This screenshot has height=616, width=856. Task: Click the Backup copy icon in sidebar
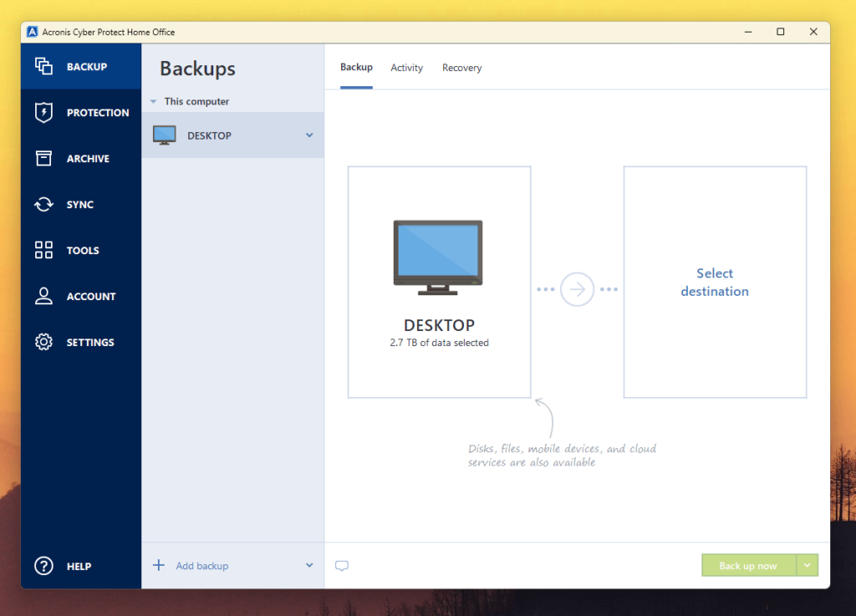point(43,67)
